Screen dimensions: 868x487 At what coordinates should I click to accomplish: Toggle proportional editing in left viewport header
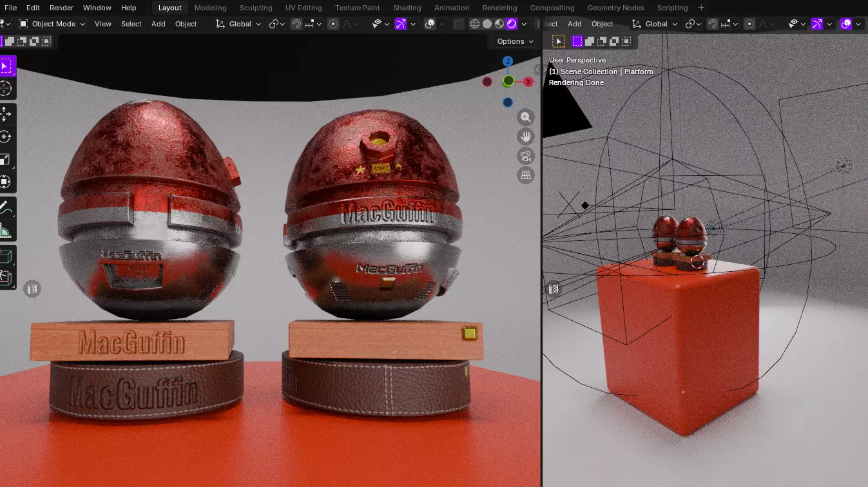[333, 24]
